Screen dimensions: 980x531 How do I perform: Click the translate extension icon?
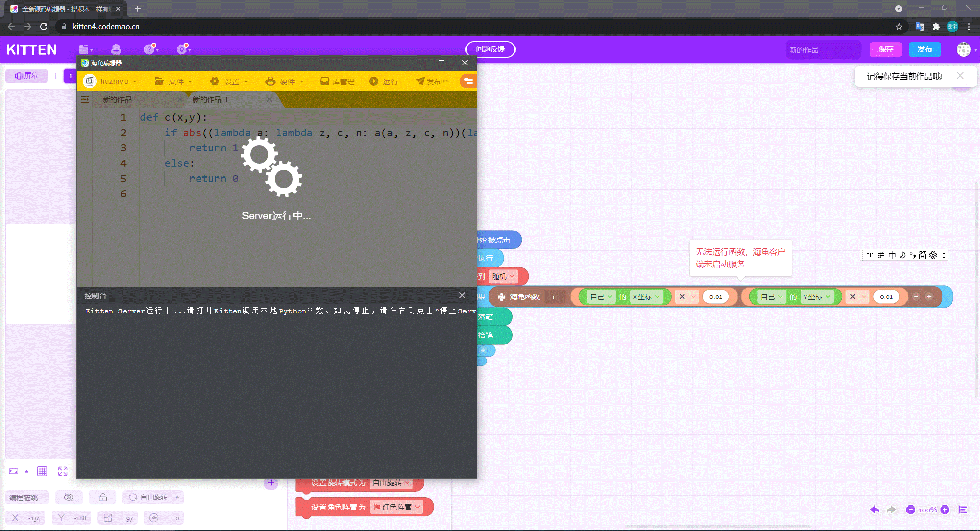tap(920, 27)
